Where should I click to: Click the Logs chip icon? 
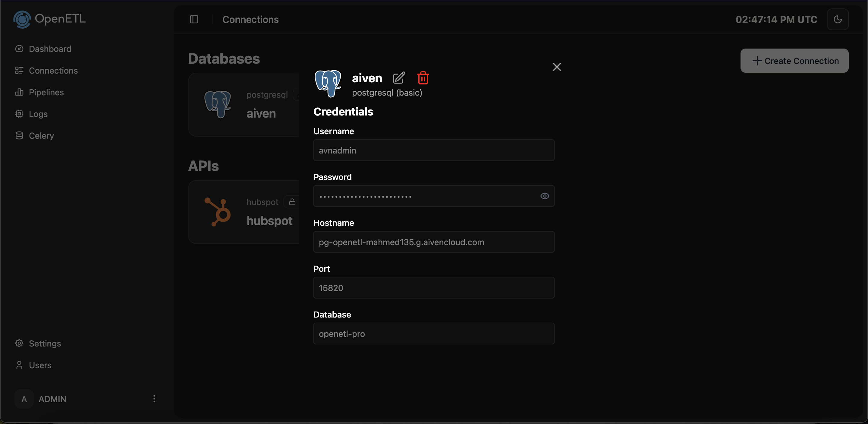click(x=19, y=114)
